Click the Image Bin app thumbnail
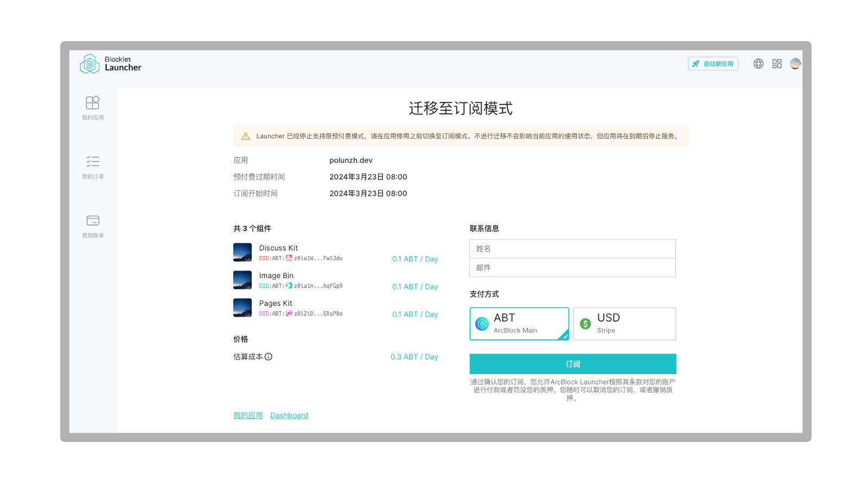This screenshot has height=488, width=868. tap(242, 280)
